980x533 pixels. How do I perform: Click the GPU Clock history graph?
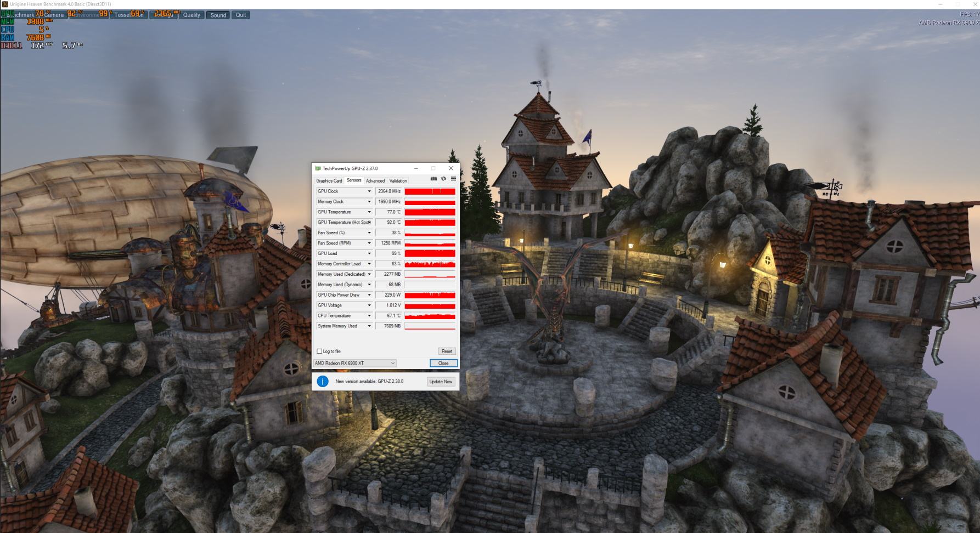click(430, 191)
